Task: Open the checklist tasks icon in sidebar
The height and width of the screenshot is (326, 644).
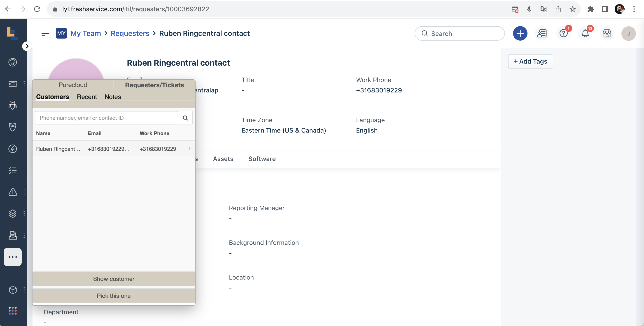Action: 12,170
